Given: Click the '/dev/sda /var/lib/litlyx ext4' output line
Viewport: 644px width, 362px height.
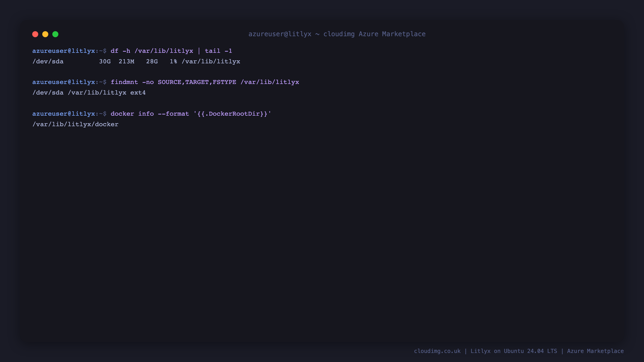Looking at the screenshot, I should tap(89, 93).
